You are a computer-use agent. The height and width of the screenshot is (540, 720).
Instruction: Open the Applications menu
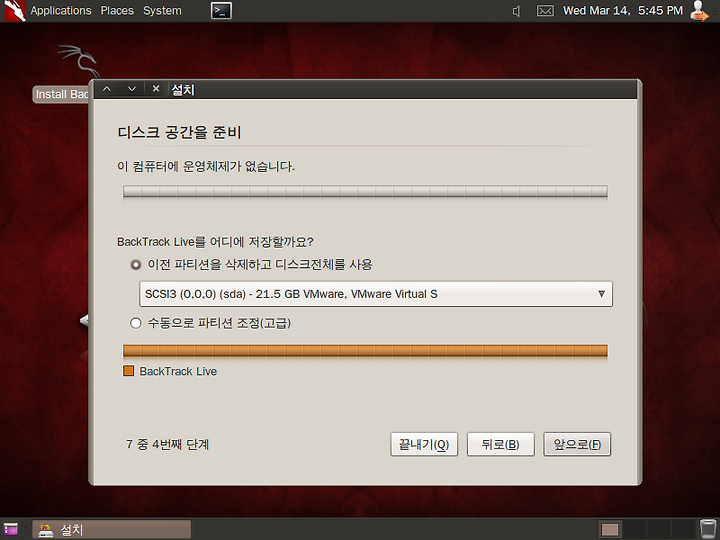pyautogui.click(x=61, y=11)
